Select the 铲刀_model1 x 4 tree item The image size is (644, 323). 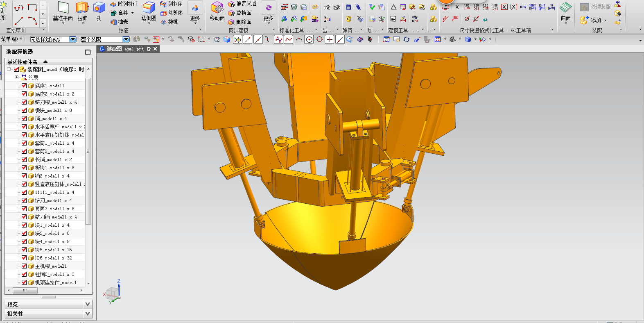coord(53,200)
